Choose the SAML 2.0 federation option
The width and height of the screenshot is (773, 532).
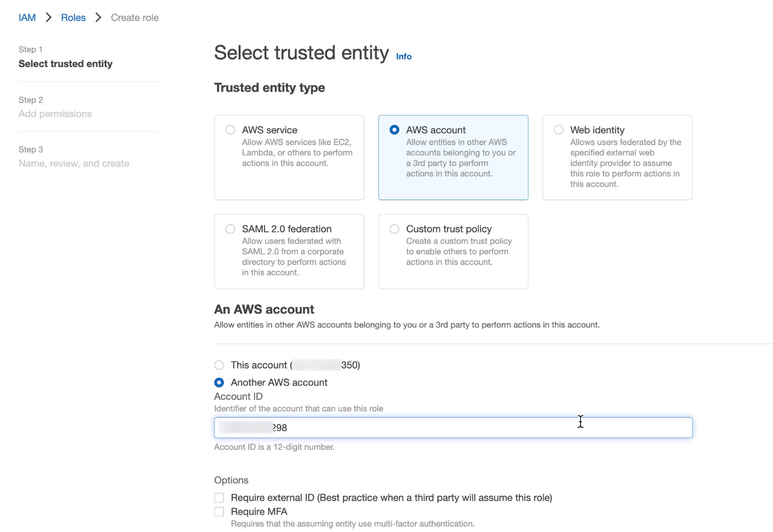tap(230, 229)
